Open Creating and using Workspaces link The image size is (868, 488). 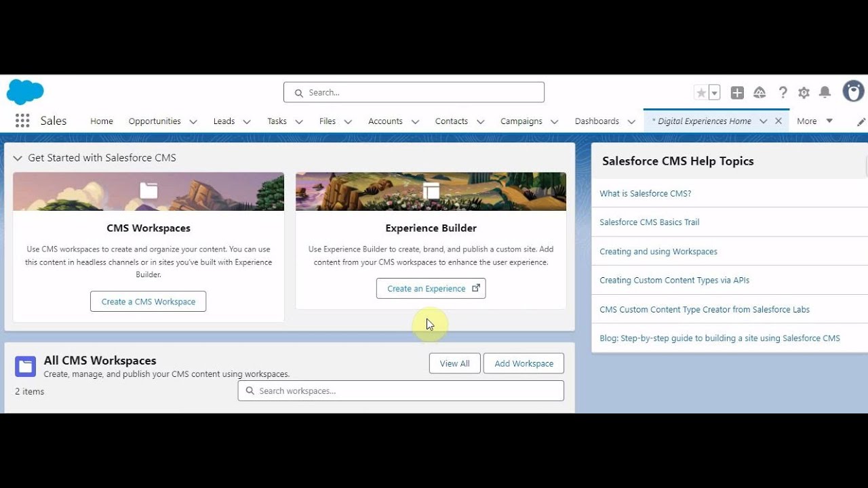pos(658,251)
